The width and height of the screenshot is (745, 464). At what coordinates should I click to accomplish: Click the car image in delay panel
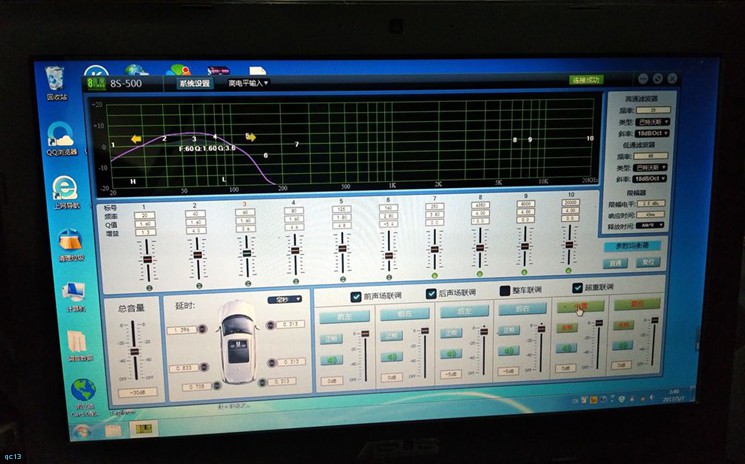pos(238,342)
